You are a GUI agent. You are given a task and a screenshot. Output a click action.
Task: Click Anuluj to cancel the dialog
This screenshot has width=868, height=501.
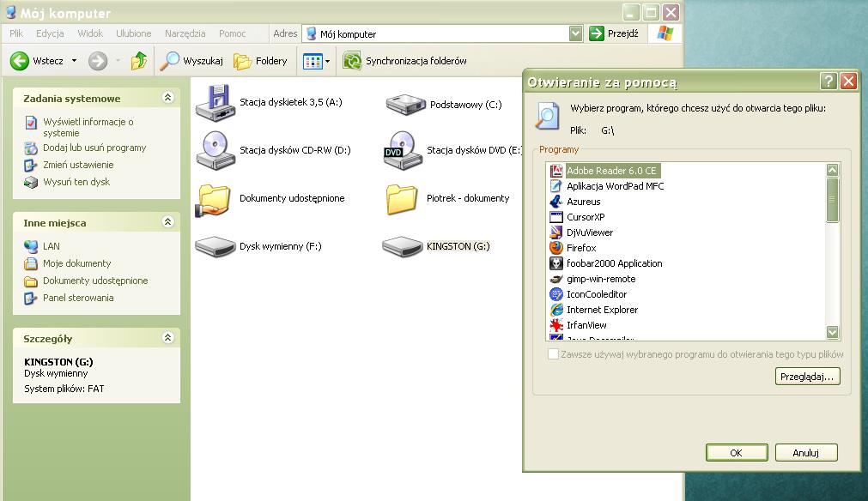tap(806, 453)
